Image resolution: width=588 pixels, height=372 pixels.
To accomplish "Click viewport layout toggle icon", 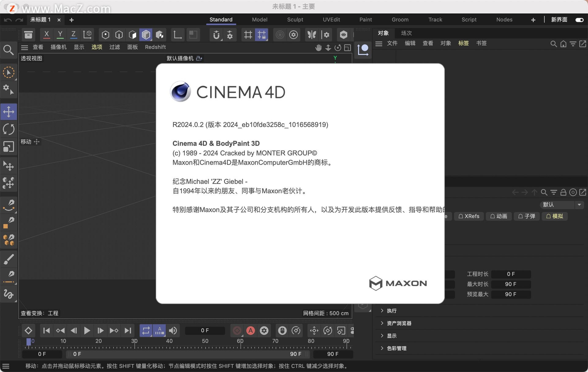I will tap(348, 47).
